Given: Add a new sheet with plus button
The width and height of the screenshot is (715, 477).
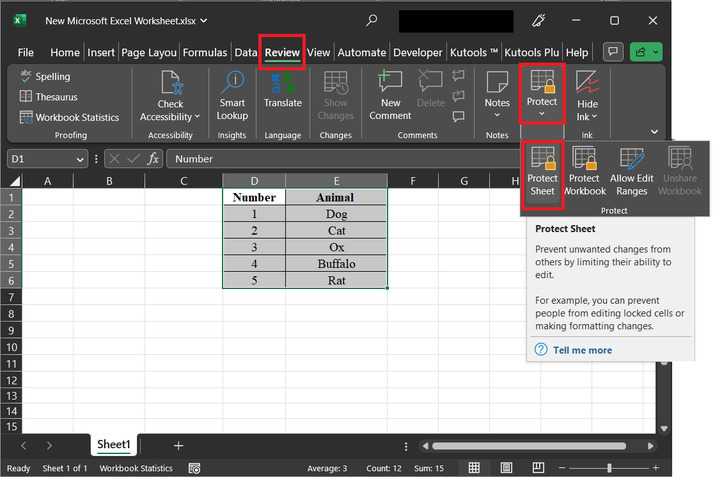Looking at the screenshot, I should tap(178, 445).
